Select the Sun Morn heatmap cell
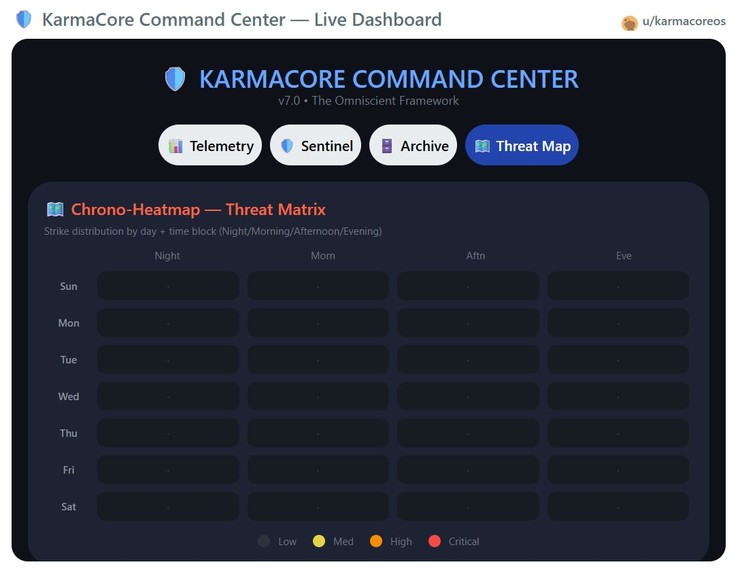 (x=318, y=286)
